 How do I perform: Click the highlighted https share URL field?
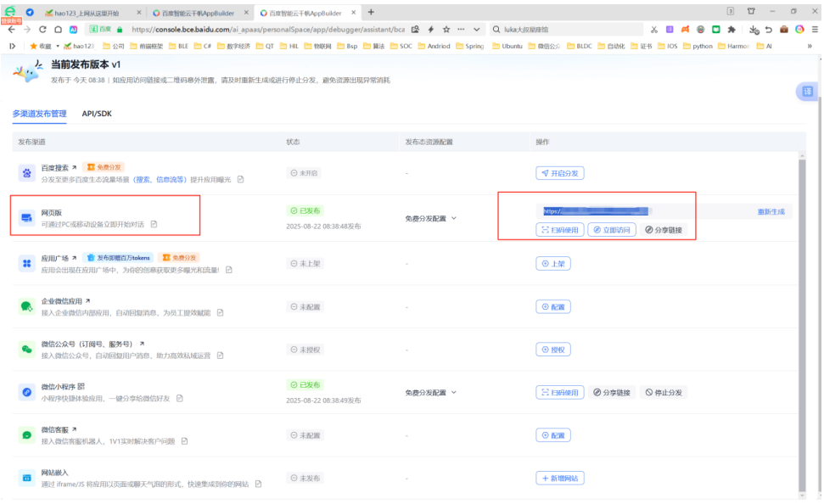coord(596,211)
